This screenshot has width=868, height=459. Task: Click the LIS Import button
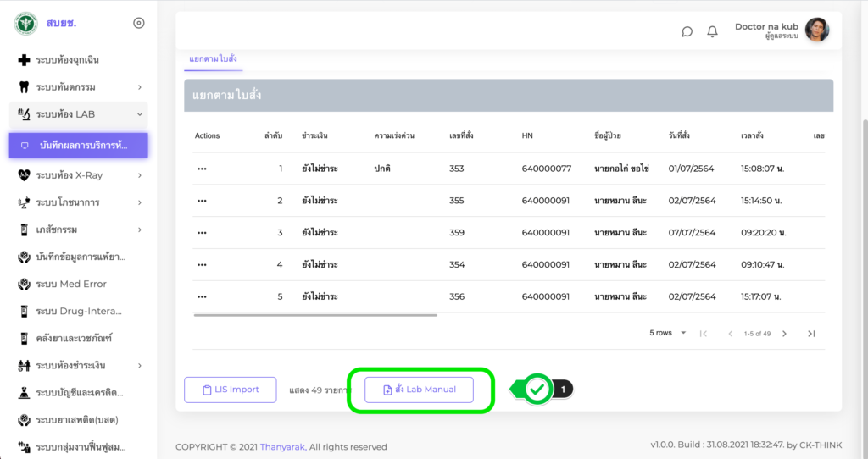pos(231,390)
